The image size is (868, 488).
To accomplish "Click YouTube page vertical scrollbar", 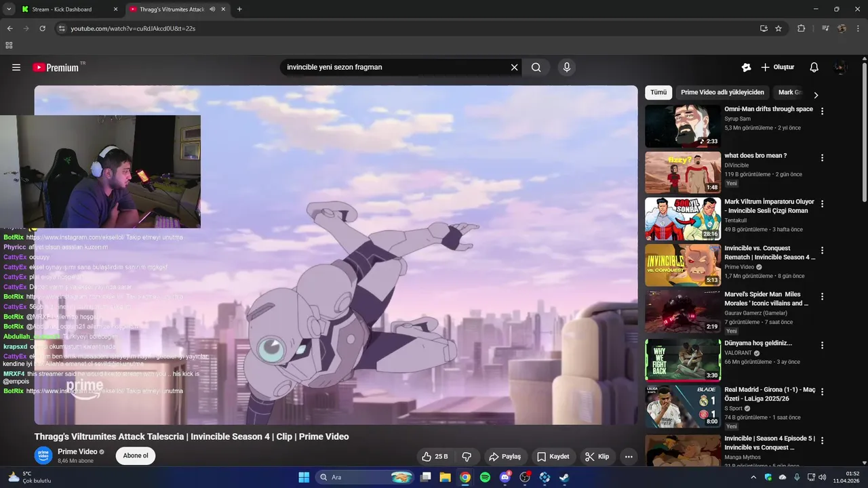I will click(864, 132).
